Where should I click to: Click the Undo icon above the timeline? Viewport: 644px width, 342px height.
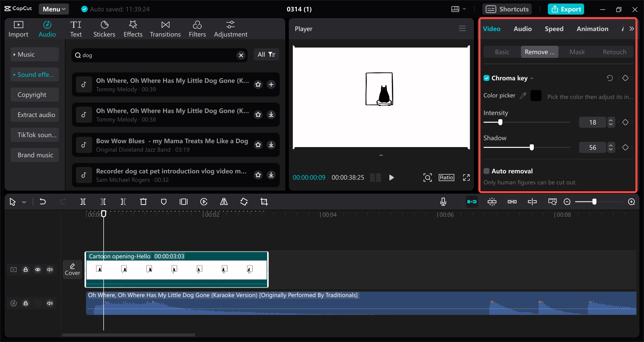click(43, 201)
